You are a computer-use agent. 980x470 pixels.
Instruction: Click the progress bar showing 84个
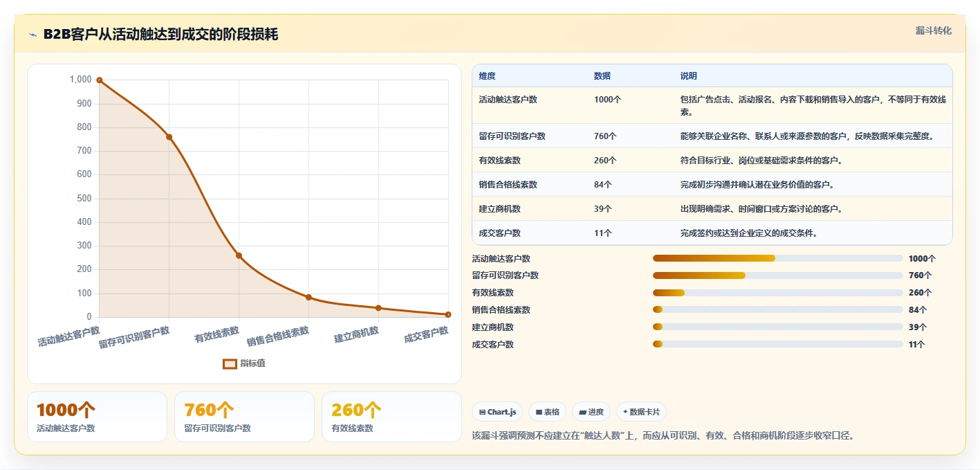click(x=777, y=309)
